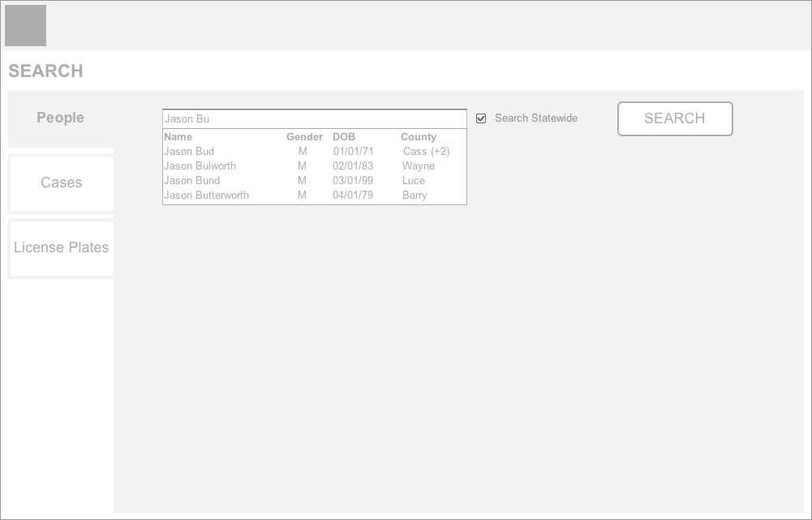Click the County column header
This screenshot has height=520, width=812.
click(419, 137)
